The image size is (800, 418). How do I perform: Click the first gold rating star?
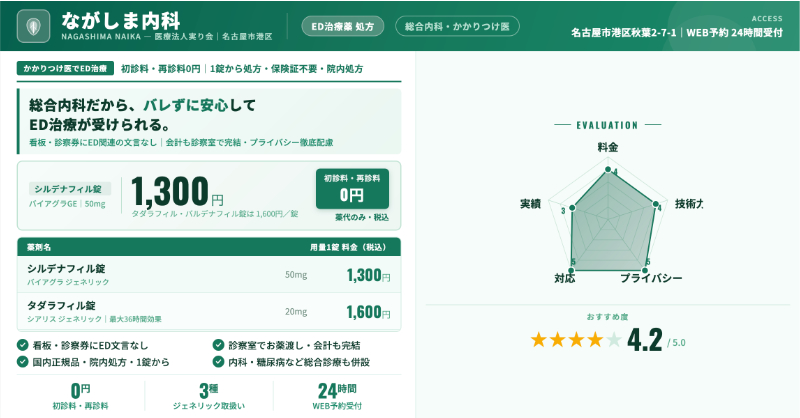click(539, 340)
